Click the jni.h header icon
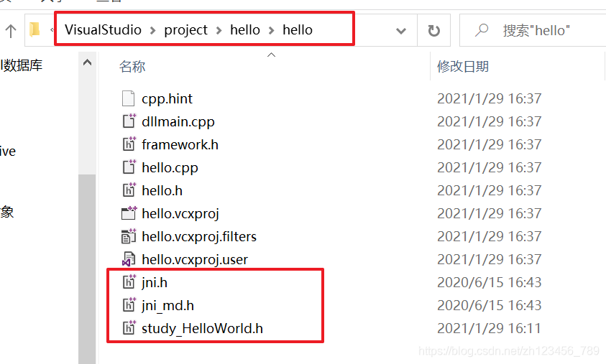Viewport: 606px width, 364px height. (x=129, y=281)
